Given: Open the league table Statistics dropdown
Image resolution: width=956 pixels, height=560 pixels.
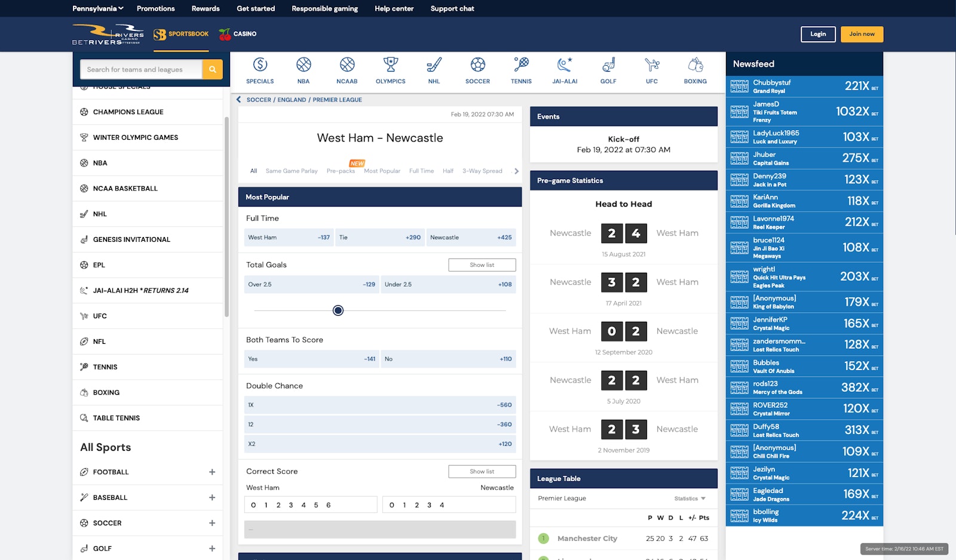Looking at the screenshot, I should [690, 499].
